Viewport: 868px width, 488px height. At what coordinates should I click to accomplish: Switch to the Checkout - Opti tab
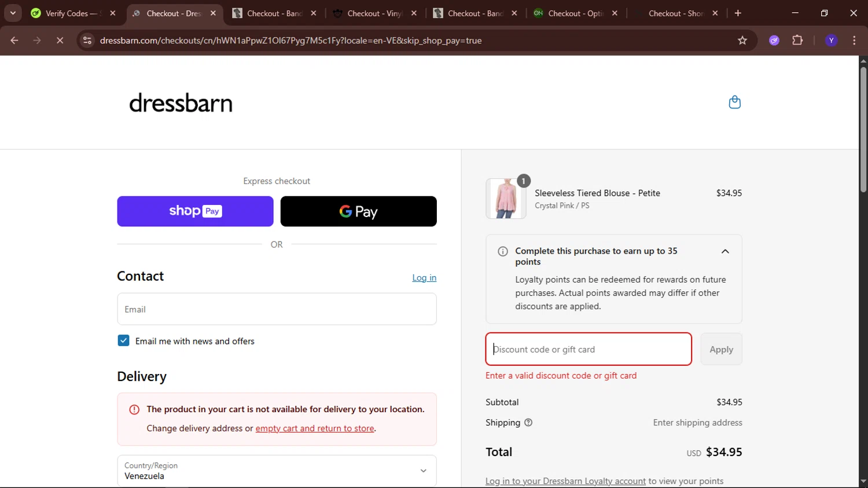click(575, 13)
